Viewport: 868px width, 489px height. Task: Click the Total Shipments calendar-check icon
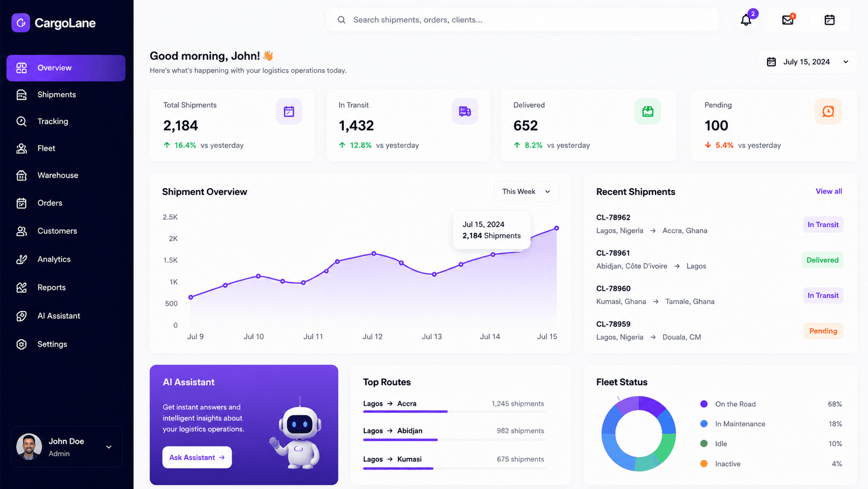pyautogui.click(x=289, y=111)
